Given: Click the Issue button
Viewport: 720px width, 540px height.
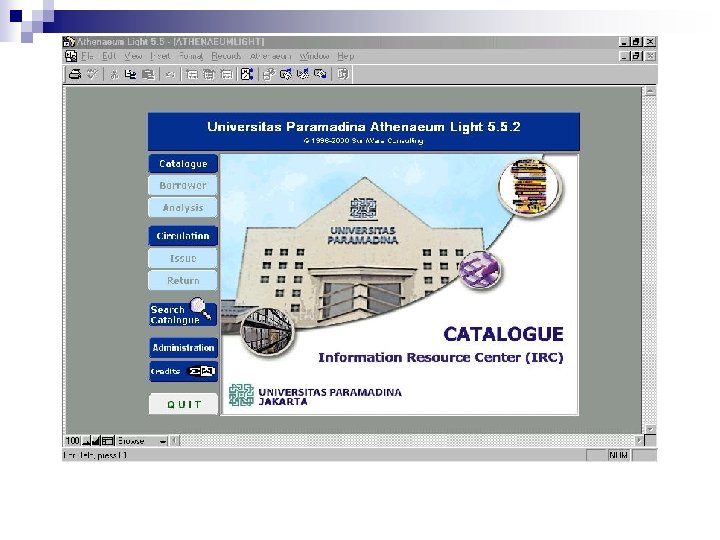Looking at the screenshot, I should 183,259.
